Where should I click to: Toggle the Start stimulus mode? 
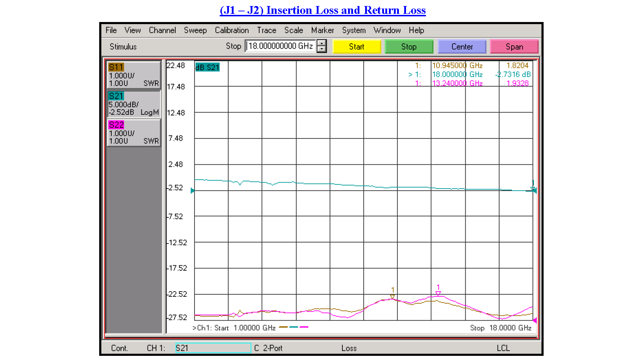(x=357, y=47)
